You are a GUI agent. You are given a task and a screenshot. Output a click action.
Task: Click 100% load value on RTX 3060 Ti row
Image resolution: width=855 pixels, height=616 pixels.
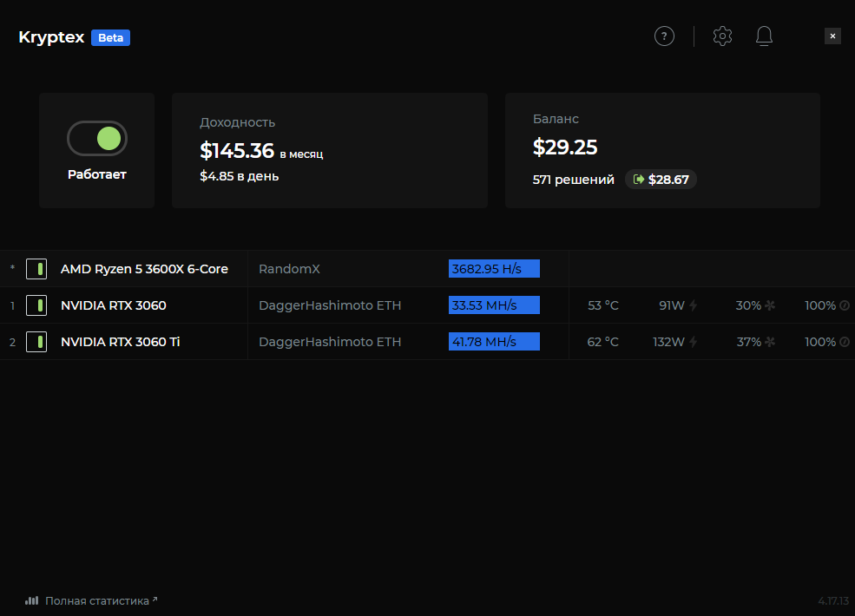820,342
